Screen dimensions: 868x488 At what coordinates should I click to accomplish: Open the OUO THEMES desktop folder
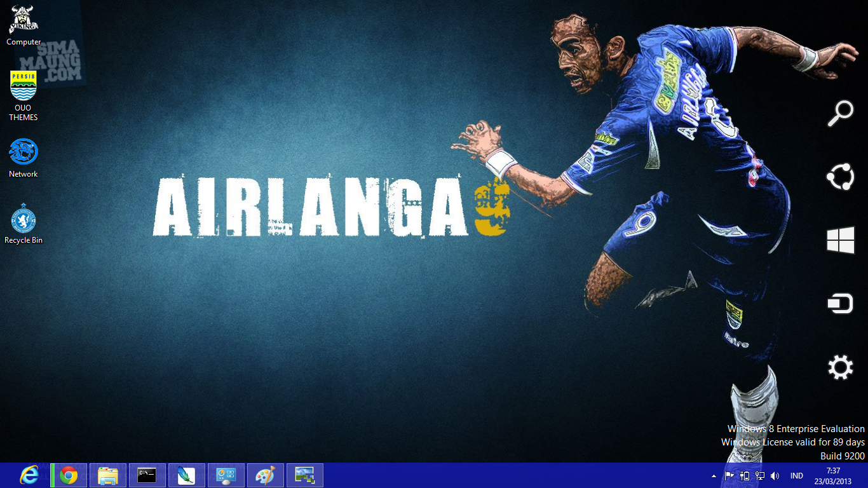24,86
